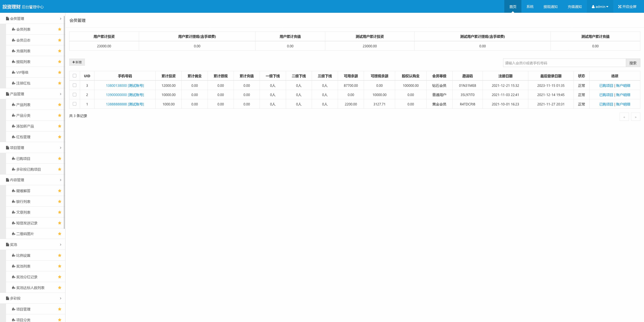Click the star icon next to 奖池列表
This screenshot has height=322, width=644.
click(x=60, y=266)
